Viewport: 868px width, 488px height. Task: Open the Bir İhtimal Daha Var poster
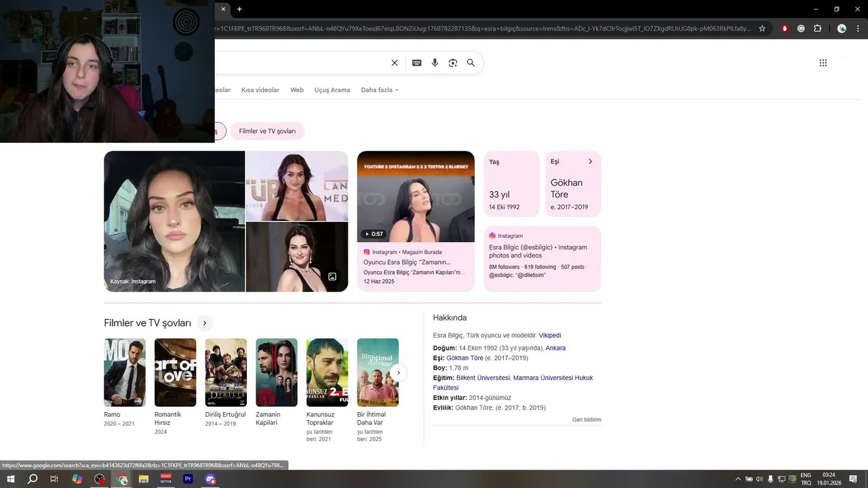point(378,373)
